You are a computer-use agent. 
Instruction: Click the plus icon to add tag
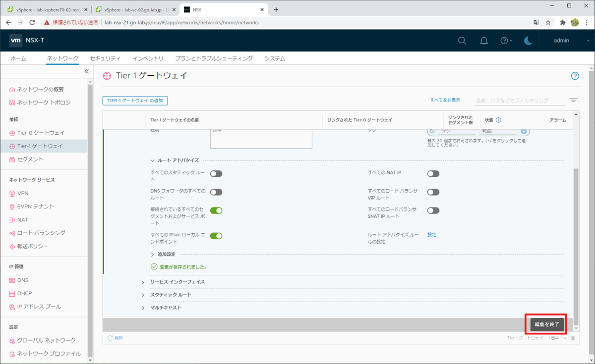tap(524, 131)
